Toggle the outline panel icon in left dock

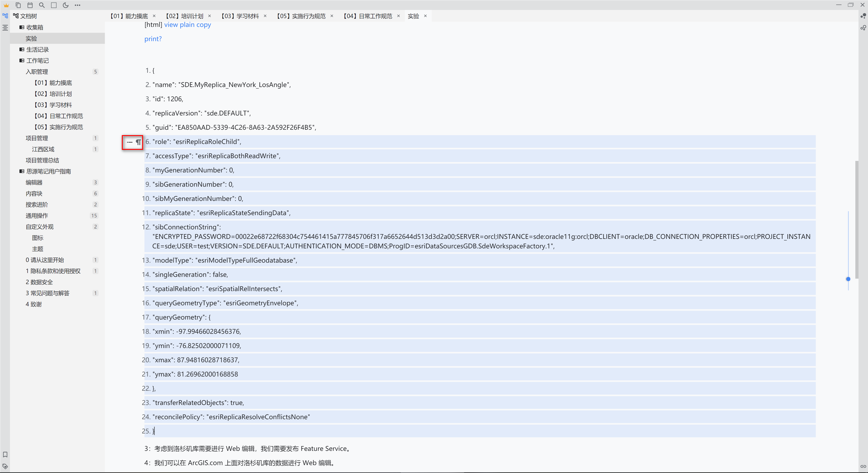5,28
